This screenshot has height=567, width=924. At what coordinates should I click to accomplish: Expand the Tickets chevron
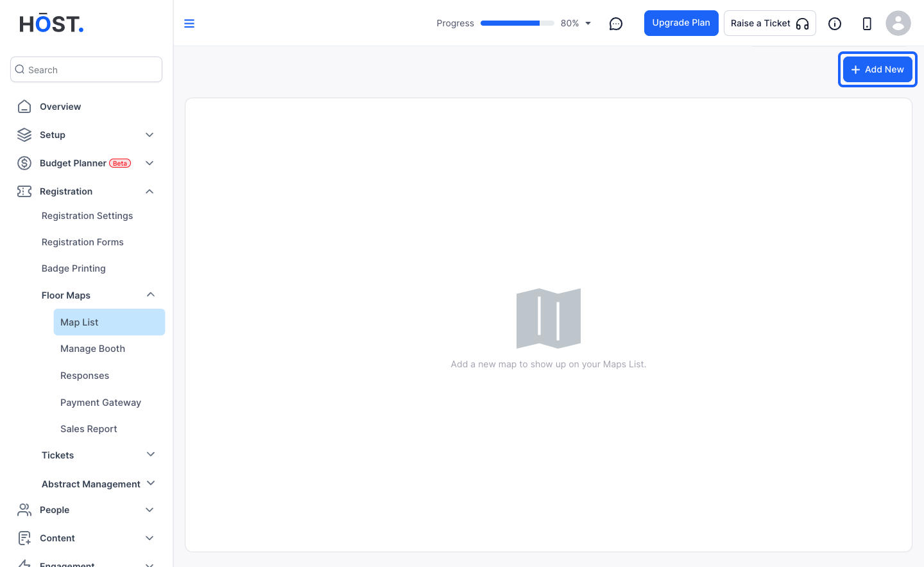click(x=151, y=455)
